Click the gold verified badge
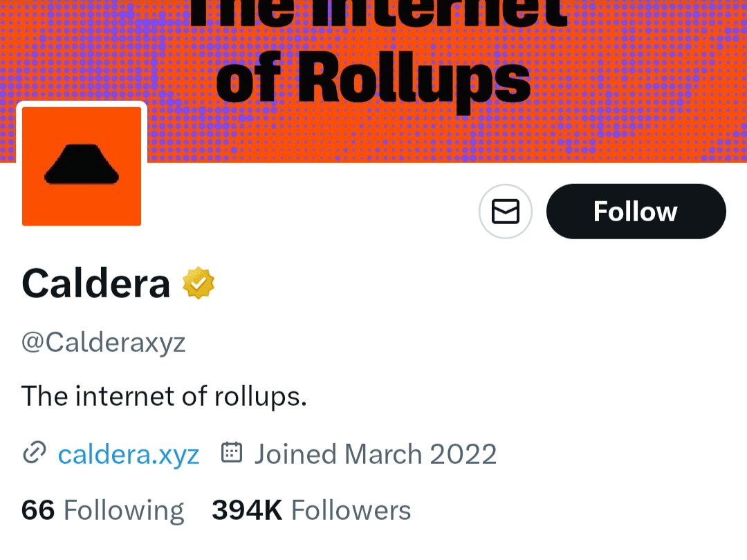This screenshot has width=747, height=560. coord(199,283)
